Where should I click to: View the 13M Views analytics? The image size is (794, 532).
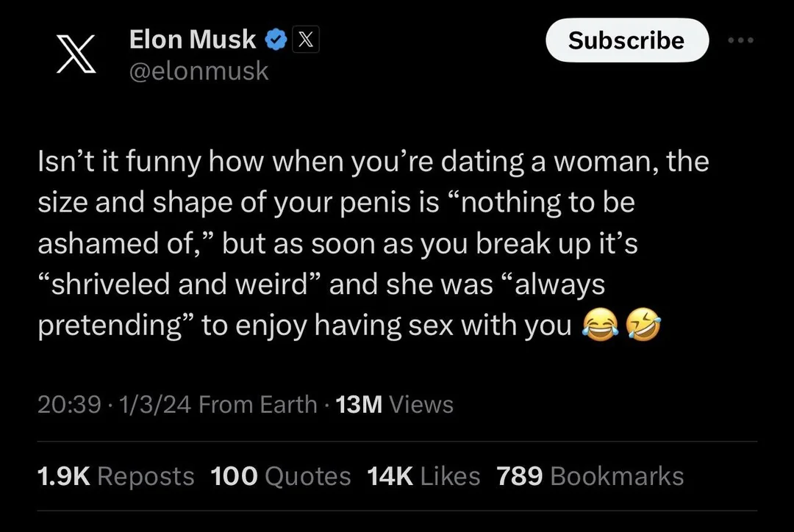tap(394, 404)
